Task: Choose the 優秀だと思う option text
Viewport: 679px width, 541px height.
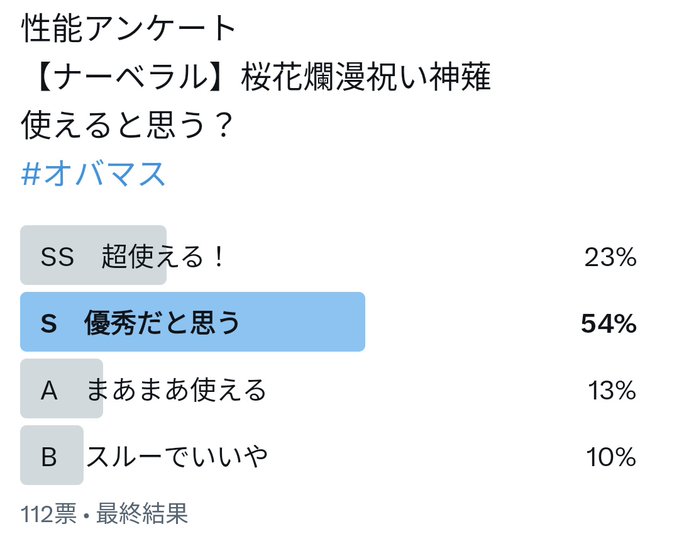Action: click(x=162, y=323)
